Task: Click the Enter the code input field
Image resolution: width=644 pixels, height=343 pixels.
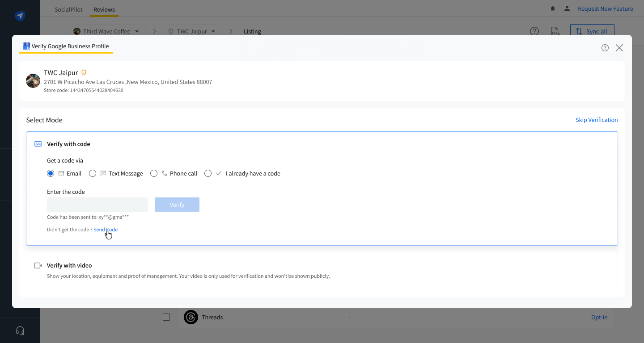Action: click(97, 205)
